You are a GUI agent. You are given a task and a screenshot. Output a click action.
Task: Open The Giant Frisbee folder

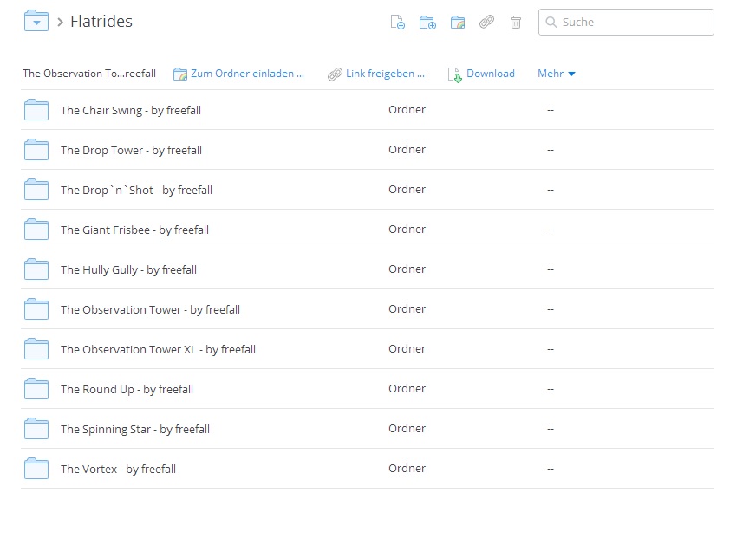(134, 230)
